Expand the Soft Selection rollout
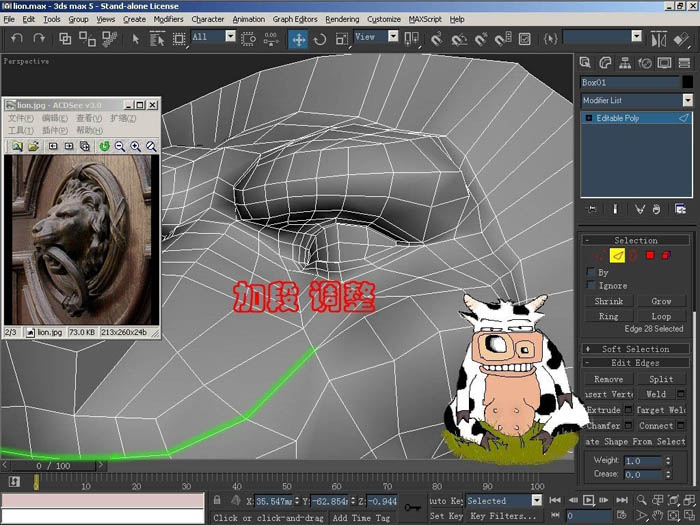The width and height of the screenshot is (700, 525). click(635, 349)
